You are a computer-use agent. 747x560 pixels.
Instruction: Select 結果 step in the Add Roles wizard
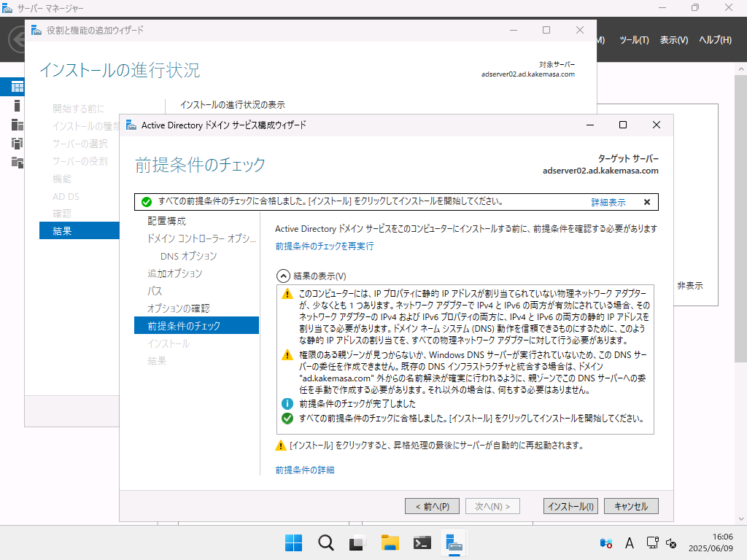(x=79, y=231)
